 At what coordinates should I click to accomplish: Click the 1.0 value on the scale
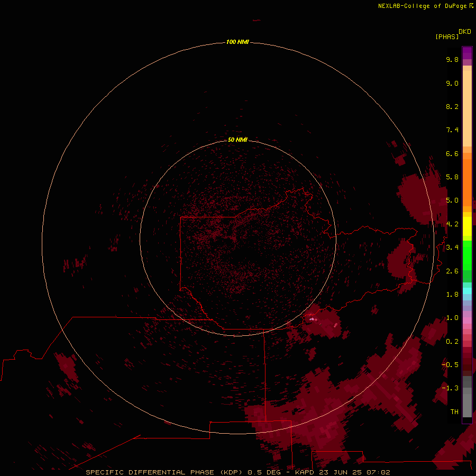[452, 318]
